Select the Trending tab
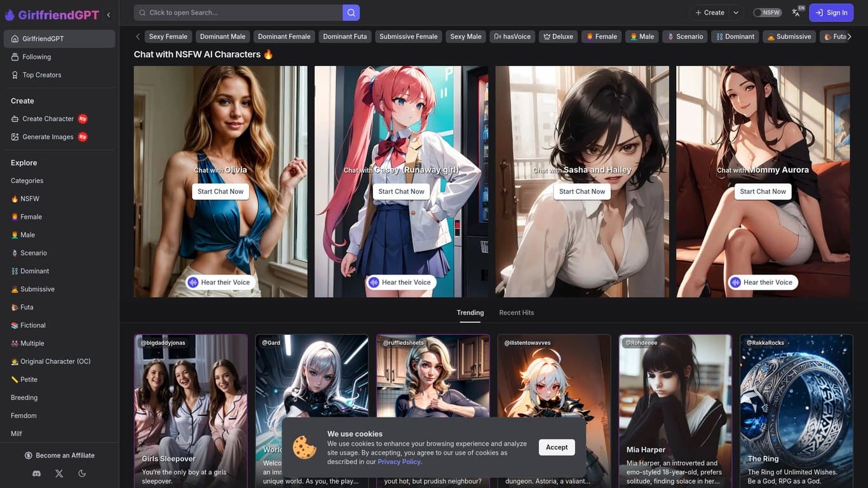The width and height of the screenshot is (868, 488). tap(470, 313)
